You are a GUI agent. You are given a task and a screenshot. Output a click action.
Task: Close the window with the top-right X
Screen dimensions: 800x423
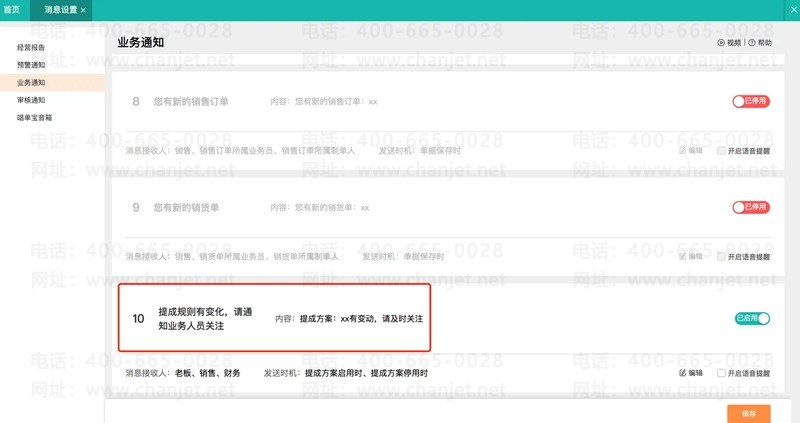click(x=794, y=10)
